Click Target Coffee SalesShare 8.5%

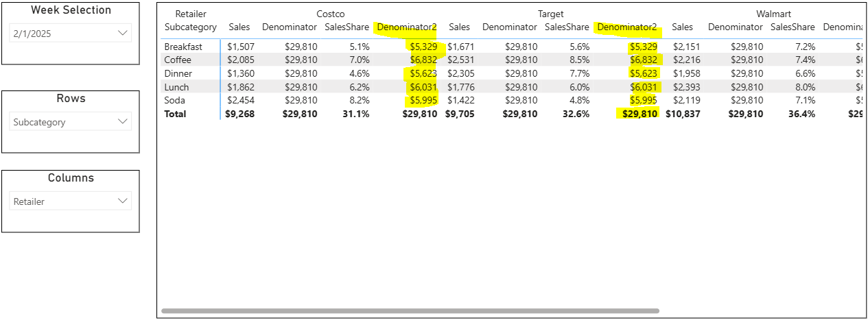[579, 60]
